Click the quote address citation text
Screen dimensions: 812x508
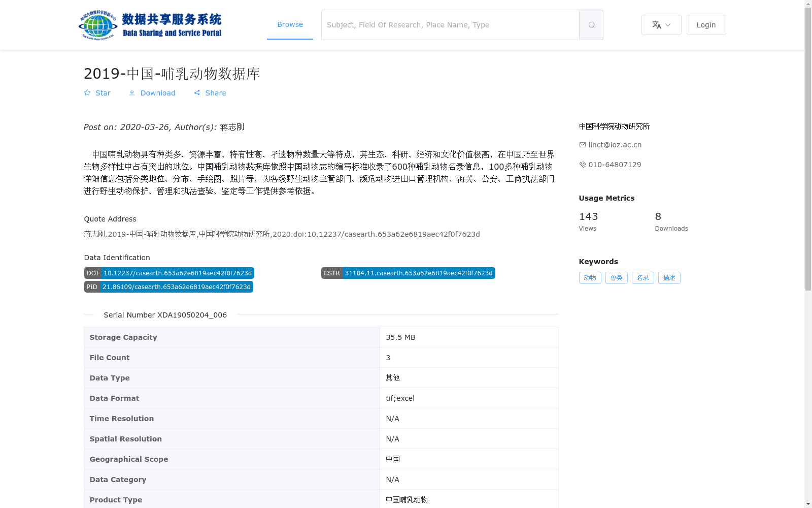tap(282, 234)
